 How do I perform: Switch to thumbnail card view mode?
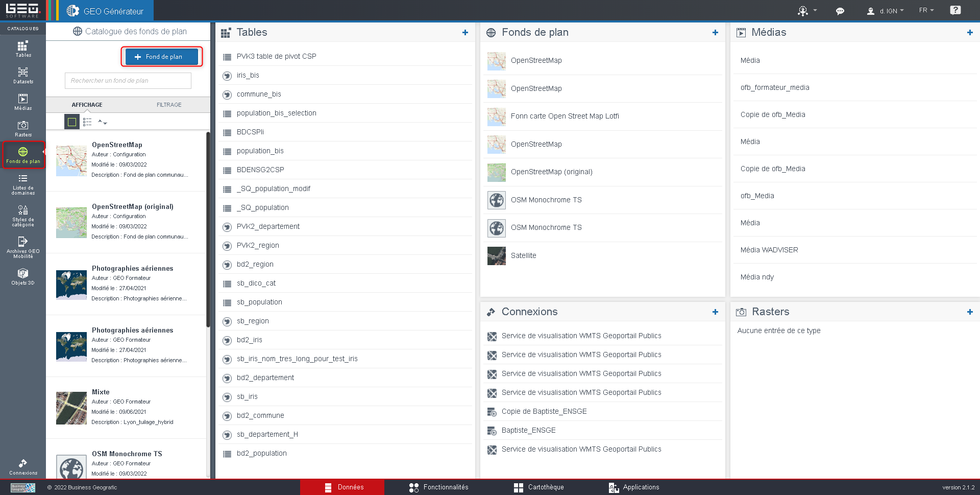[x=72, y=122]
